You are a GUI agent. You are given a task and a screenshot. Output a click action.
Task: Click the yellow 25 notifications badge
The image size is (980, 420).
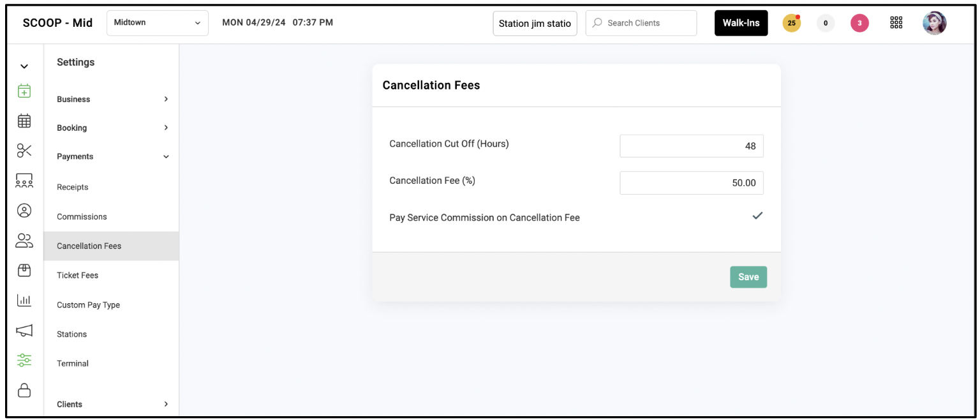point(791,23)
